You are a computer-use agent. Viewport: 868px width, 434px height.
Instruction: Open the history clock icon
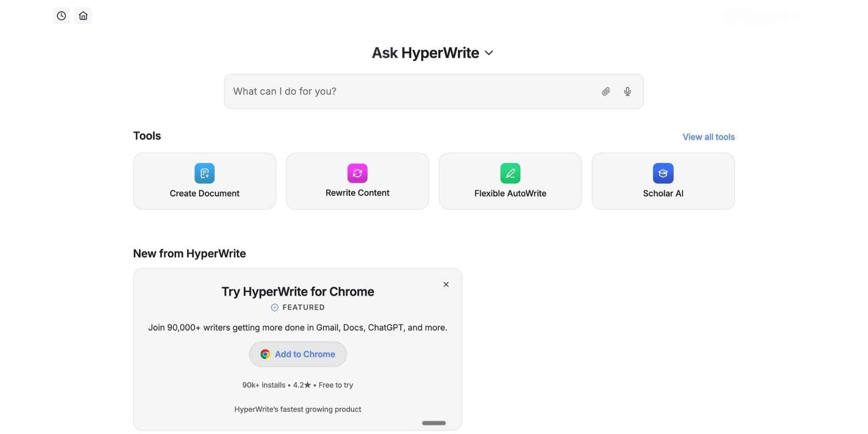tap(61, 16)
